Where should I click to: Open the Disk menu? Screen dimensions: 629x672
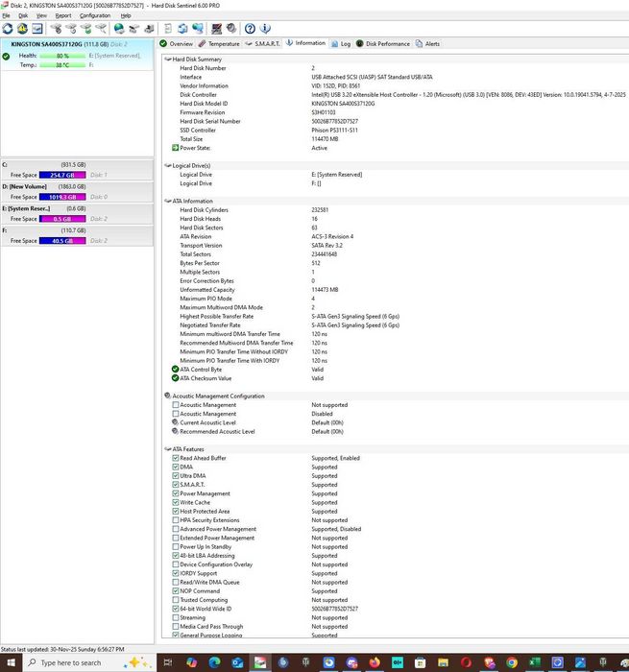click(x=23, y=15)
